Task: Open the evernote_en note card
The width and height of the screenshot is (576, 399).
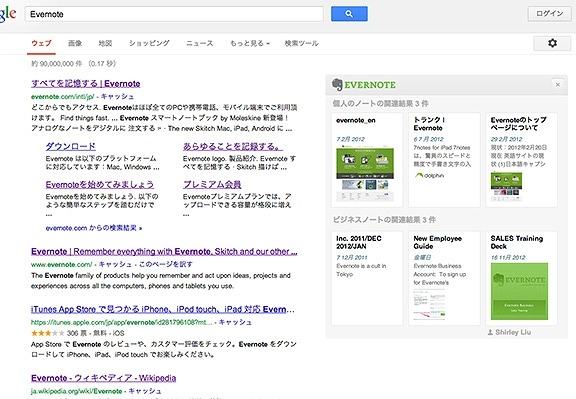Action: pyautogui.click(x=367, y=160)
